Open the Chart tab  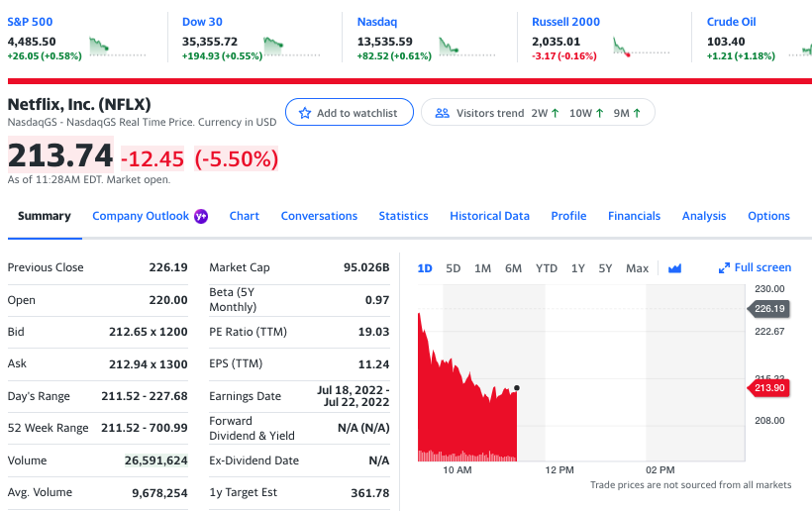pyautogui.click(x=244, y=216)
